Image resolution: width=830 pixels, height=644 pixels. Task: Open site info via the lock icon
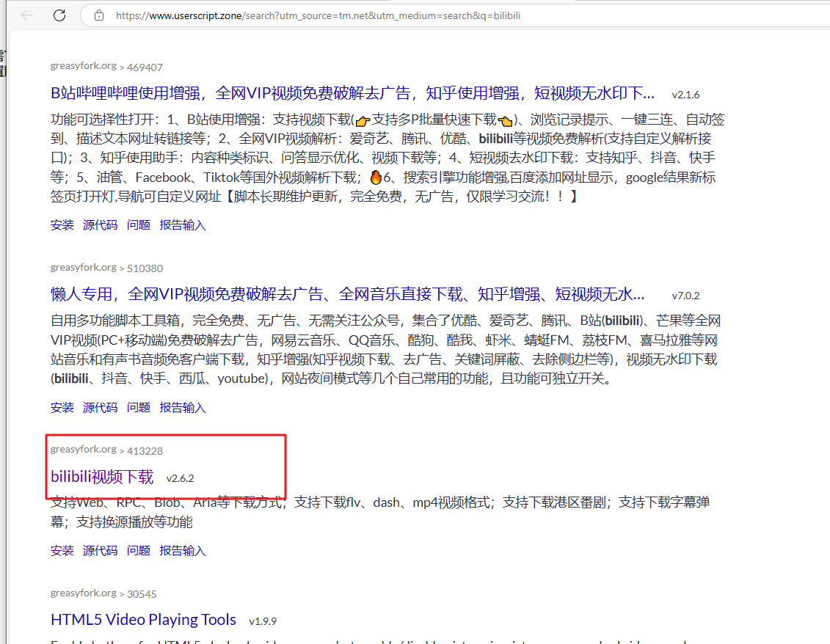(x=99, y=15)
